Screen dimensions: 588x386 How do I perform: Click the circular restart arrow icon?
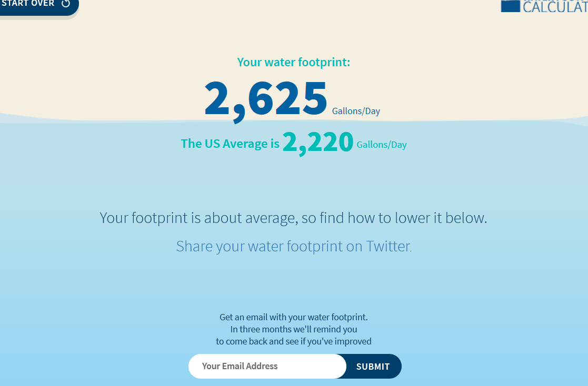pyautogui.click(x=66, y=3)
